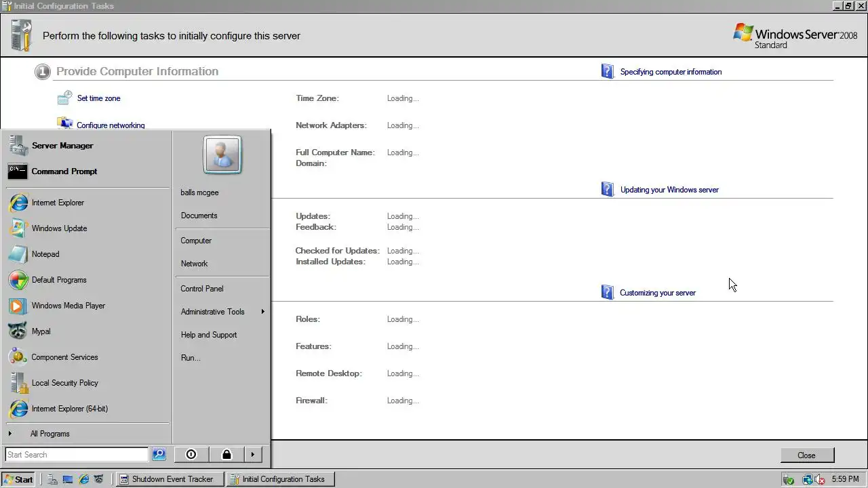Click the 5:59 PM clock
Screen dimensions: 868x488
(845, 479)
